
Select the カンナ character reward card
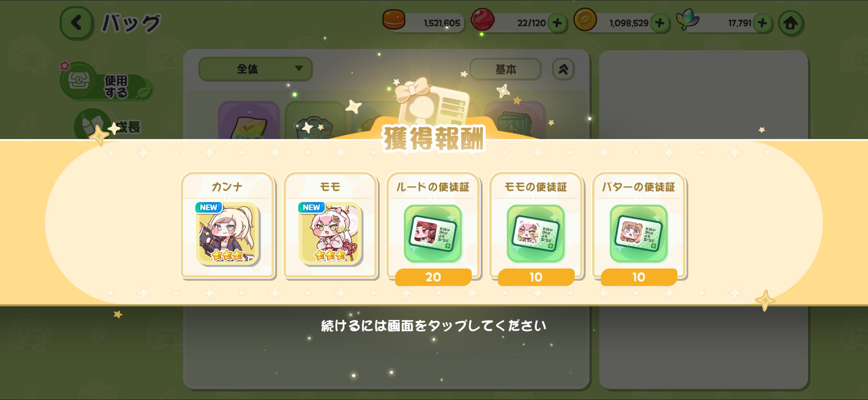click(x=227, y=226)
